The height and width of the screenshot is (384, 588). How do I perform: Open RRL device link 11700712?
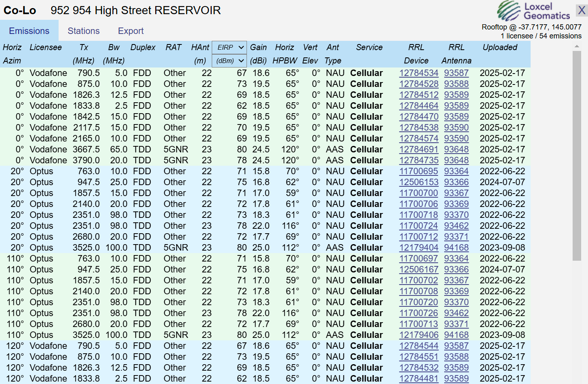click(419, 236)
